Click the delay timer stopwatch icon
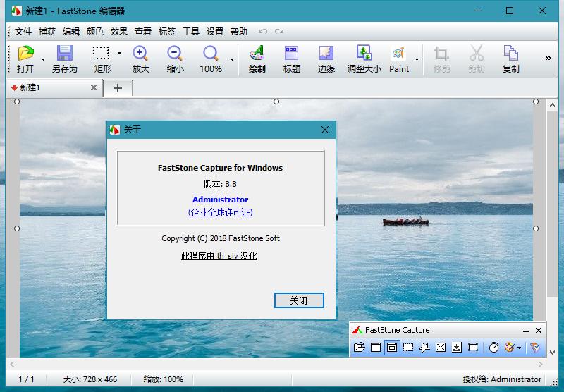The width and height of the screenshot is (564, 392). point(494,347)
